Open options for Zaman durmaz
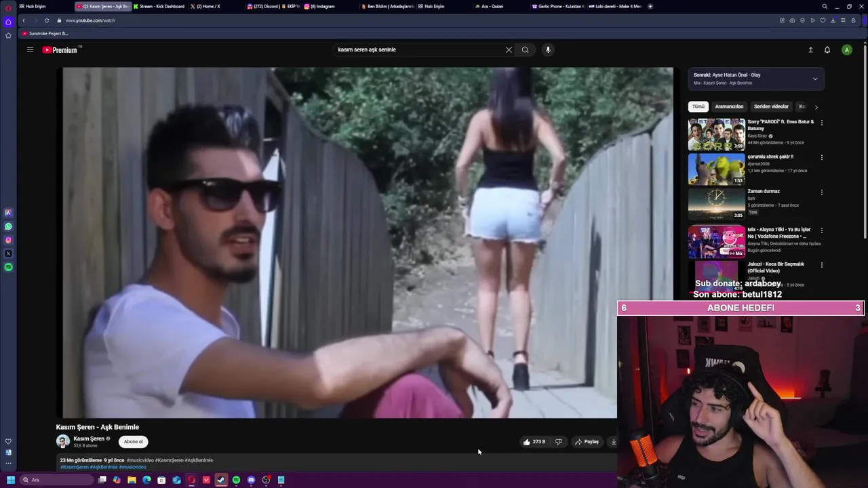The image size is (868, 488). 822,192
